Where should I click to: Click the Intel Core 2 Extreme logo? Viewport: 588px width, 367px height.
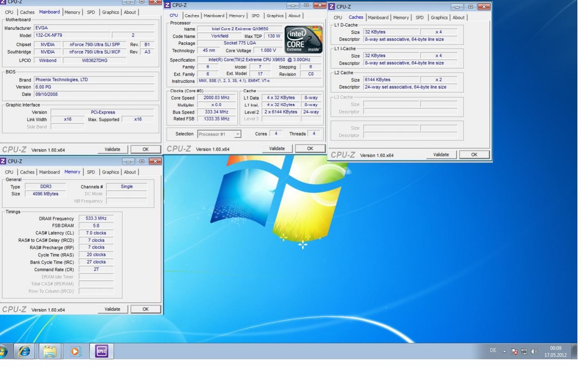click(303, 39)
